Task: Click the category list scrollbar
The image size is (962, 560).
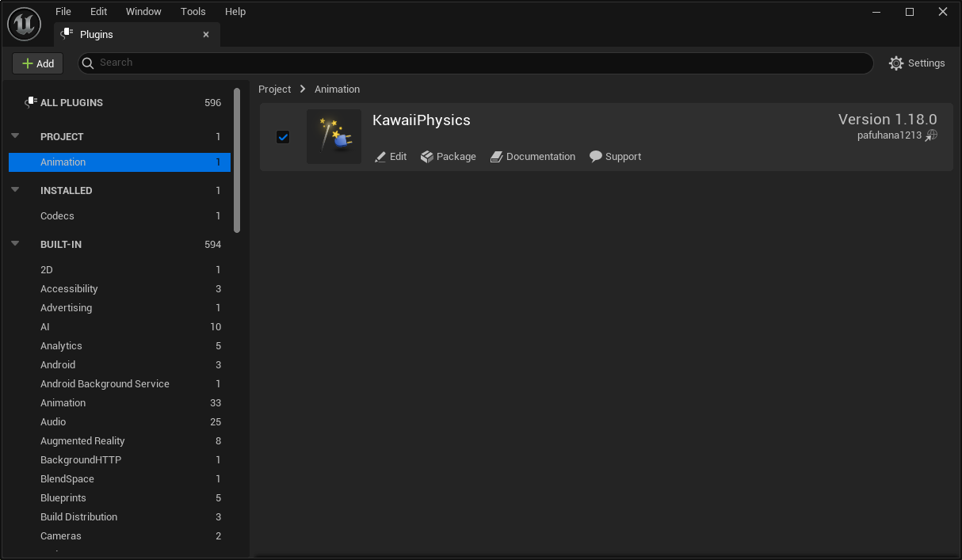Action: pyautogui.click(x=237, y=161)
